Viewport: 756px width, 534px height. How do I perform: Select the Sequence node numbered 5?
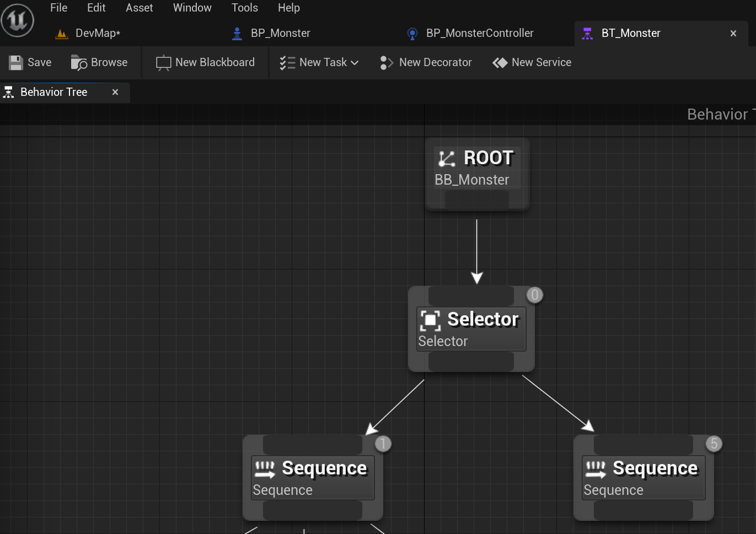click(644, 478)
